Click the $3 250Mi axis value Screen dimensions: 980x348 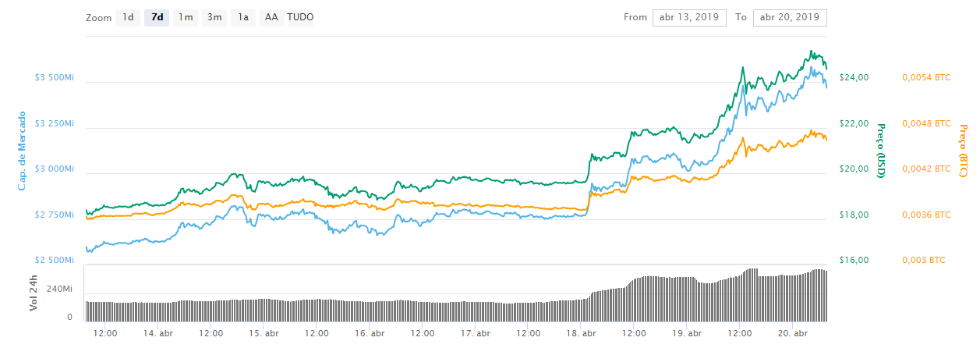pyautogui.click(x=54, y=123)
